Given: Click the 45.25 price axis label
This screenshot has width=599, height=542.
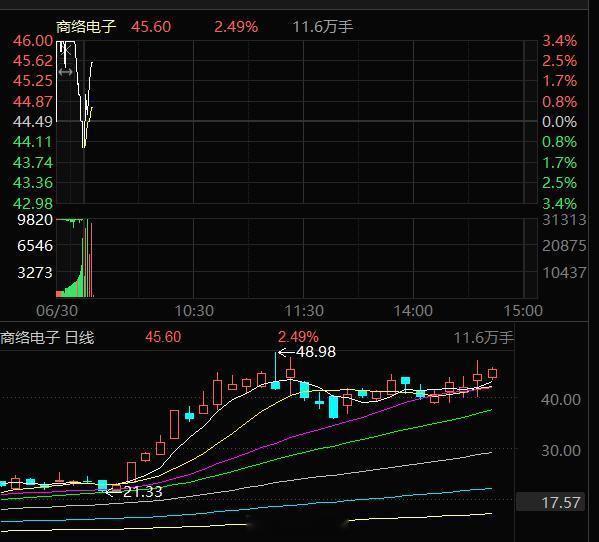Looking at the screenshot, I should coord(33,81).
